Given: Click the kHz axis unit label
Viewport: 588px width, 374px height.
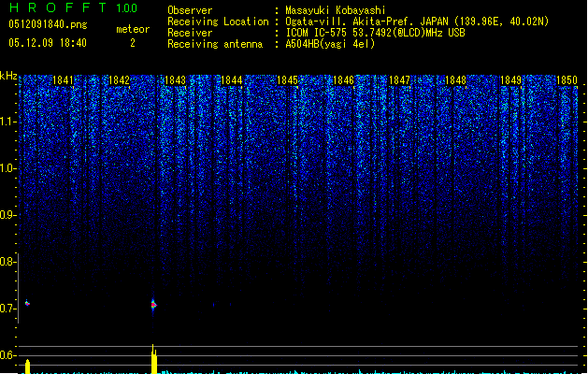Looking at the screenshot, I should pyautogui.click(x=8, y=76).
